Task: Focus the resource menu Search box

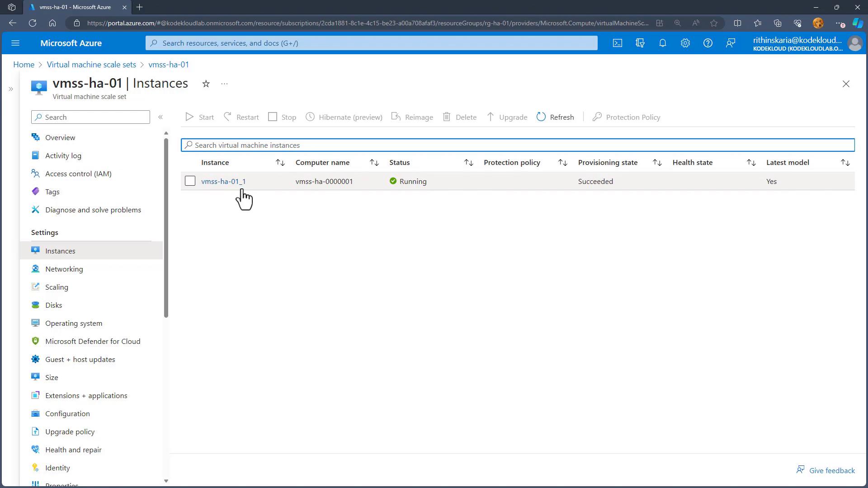Action: (x=90, y=117)
